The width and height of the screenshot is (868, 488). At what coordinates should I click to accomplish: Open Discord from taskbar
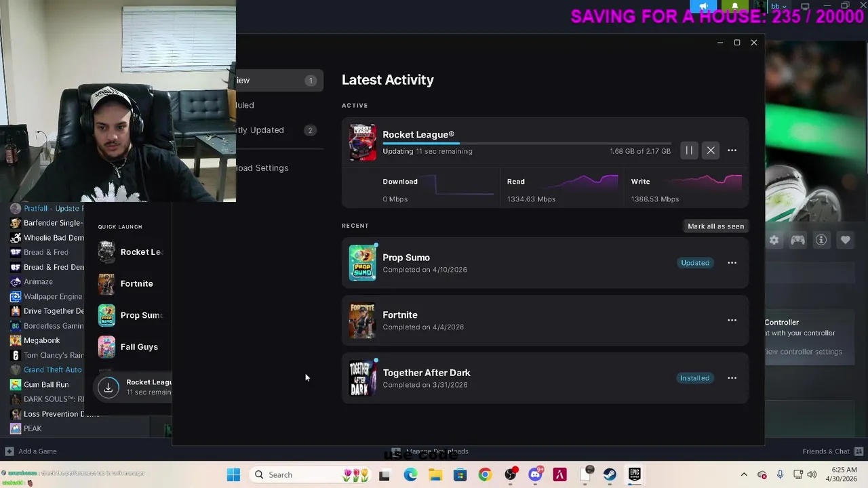point(535,475)
